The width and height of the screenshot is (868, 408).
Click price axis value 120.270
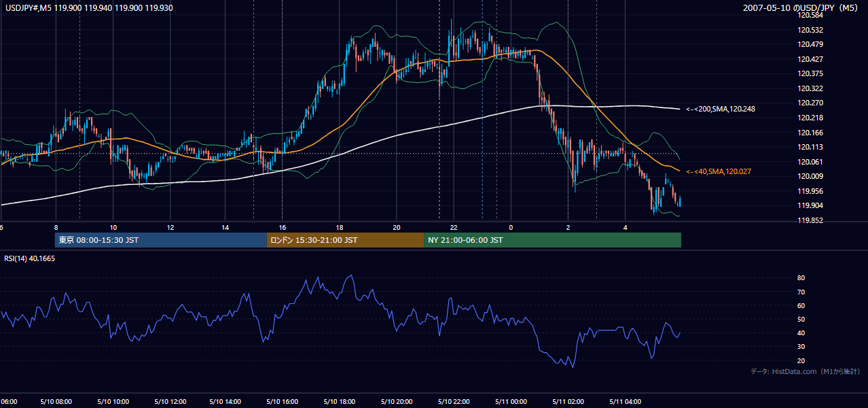811,103
